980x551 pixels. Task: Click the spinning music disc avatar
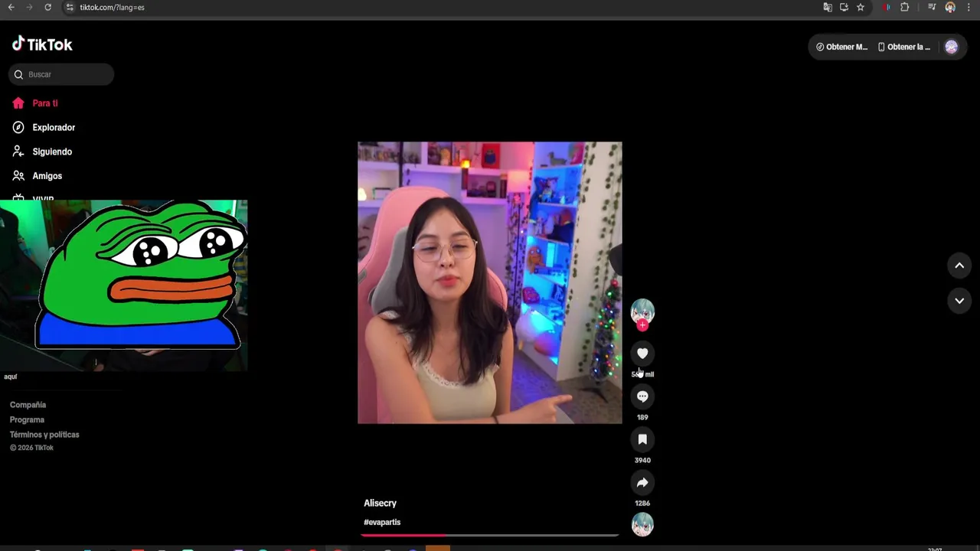[x=642, y=525]
